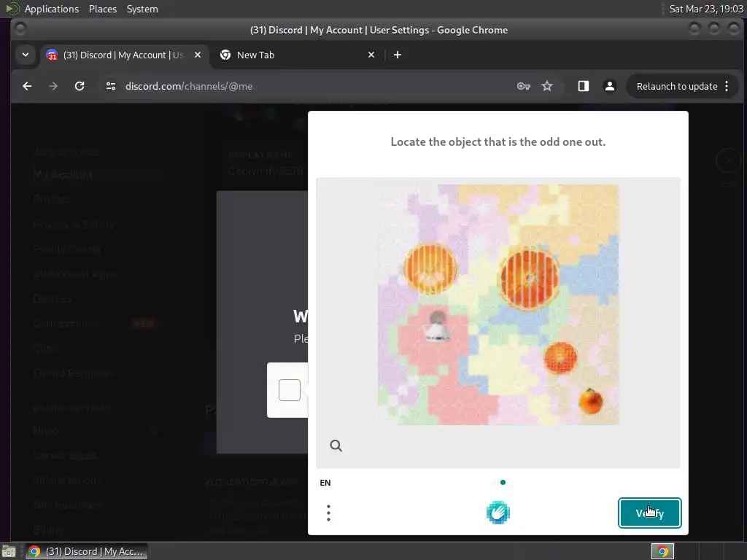
Task: Click the clock showing Sat Mar 23
Action: tap(706, 9)
